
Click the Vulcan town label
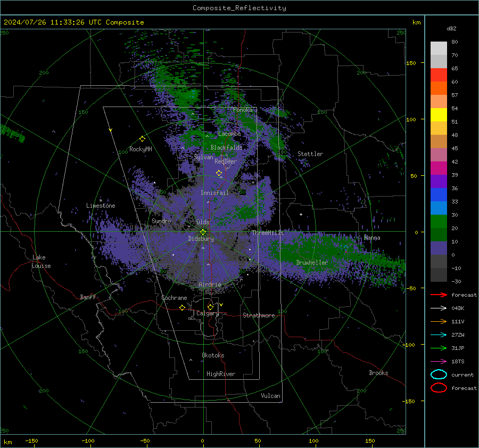tap(270, 396)
